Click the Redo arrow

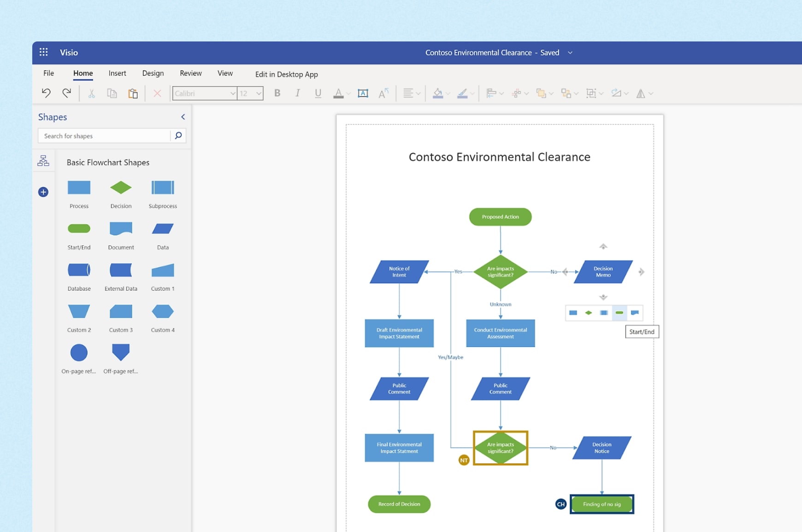point(66,93)
